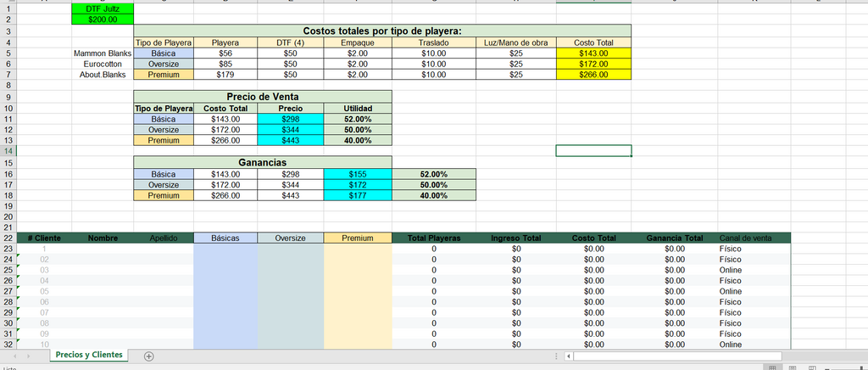
Task: Select the green DTF Jultz cell
Action: 103,8
